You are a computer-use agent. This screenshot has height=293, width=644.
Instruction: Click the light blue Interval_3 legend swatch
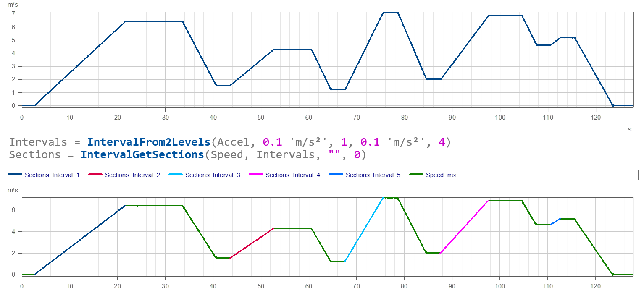[176, 175]
